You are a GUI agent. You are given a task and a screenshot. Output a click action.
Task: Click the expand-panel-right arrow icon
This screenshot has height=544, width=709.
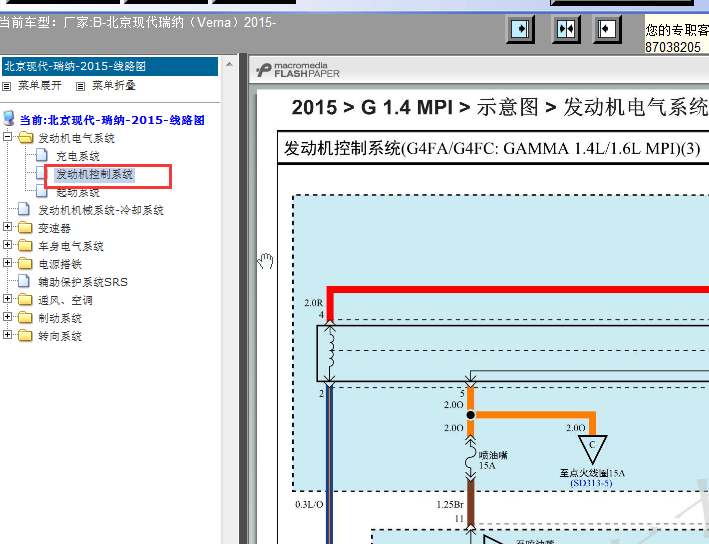(x=520, y=29)
